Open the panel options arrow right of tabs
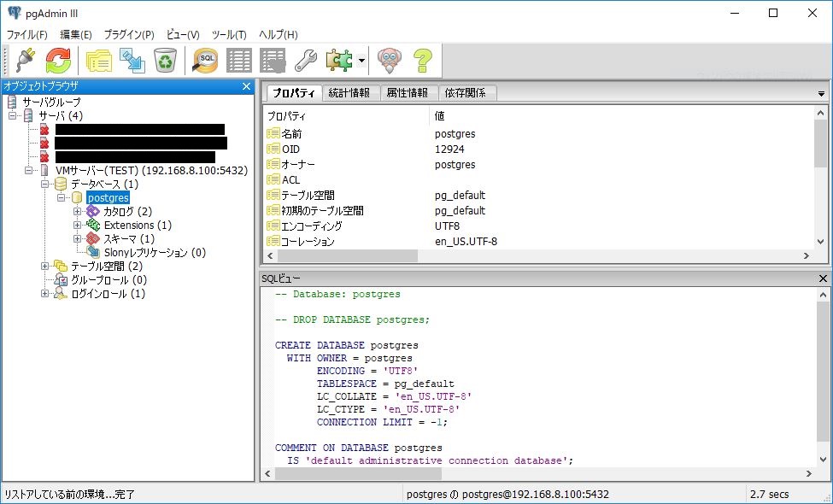 click(x=820, y=92)
